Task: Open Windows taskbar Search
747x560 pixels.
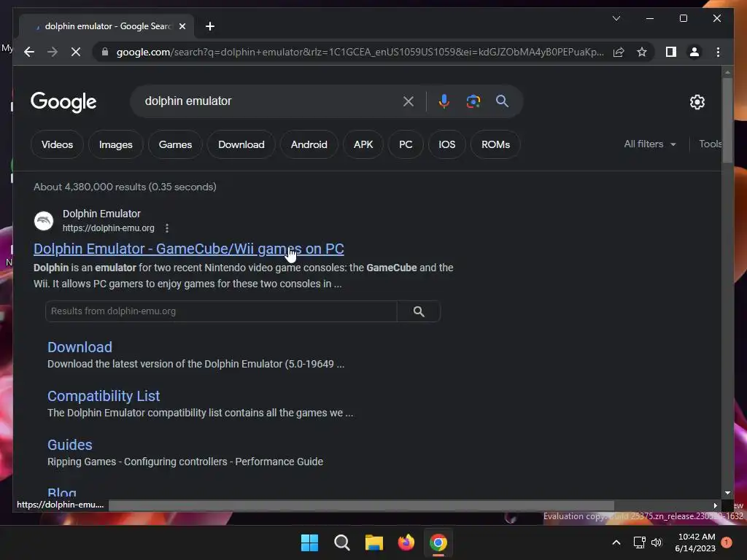Action: point(342,542)
